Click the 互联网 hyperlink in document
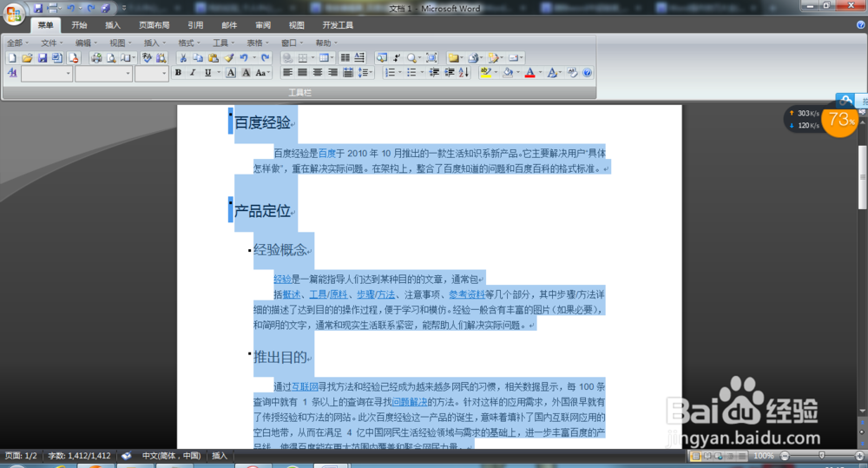 coord(305,386)
